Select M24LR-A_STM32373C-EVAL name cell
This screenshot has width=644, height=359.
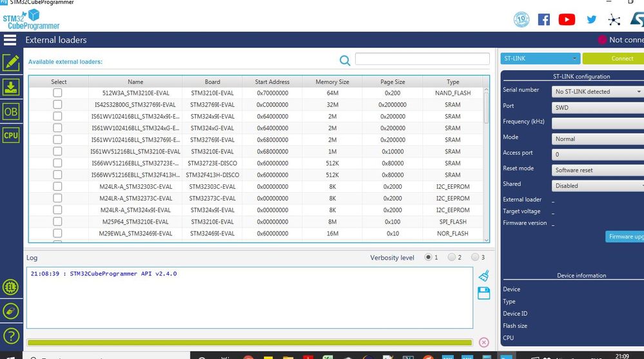point(135,198)
